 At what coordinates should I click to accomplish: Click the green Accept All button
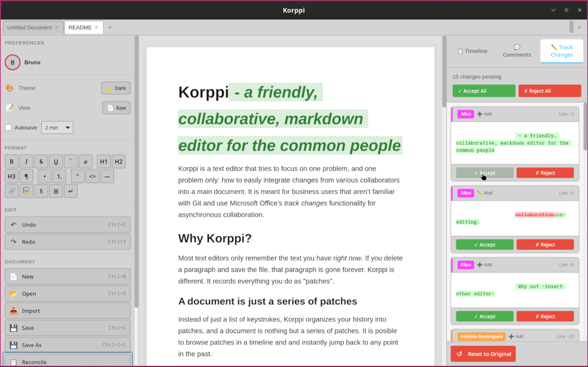click(x=484, y=91)
